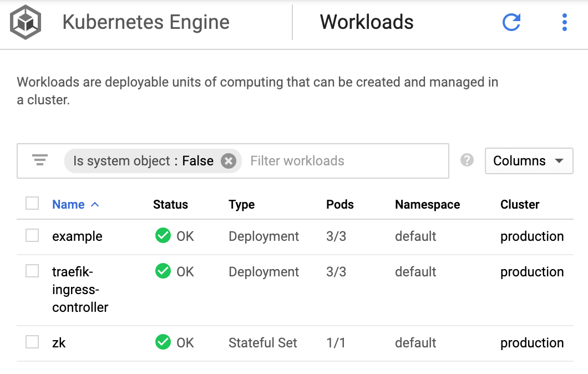The height and width of the screenshot is (374, 588).
Task: Select the traefik-ingress-controller row checkbox
Action: [32, 271]
